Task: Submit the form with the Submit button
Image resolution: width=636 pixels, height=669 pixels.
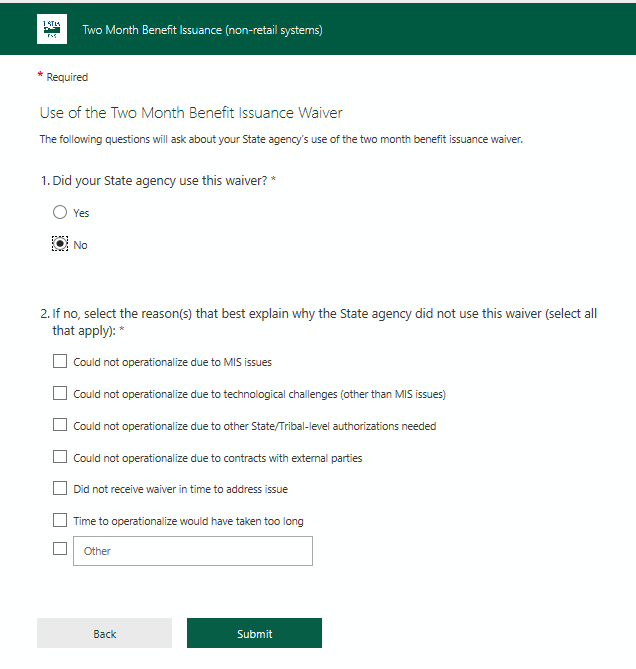Action: tap(254, 633)
